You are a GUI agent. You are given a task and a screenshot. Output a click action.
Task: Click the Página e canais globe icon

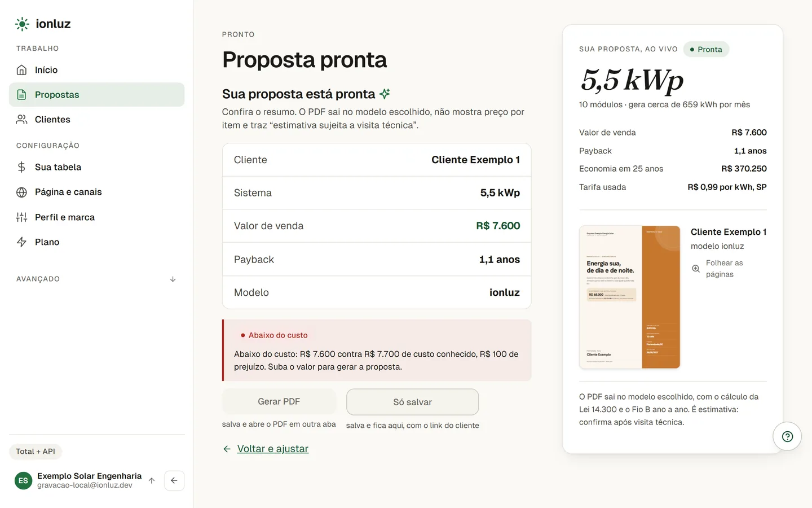pyautogui.click(x=21, y=192)
